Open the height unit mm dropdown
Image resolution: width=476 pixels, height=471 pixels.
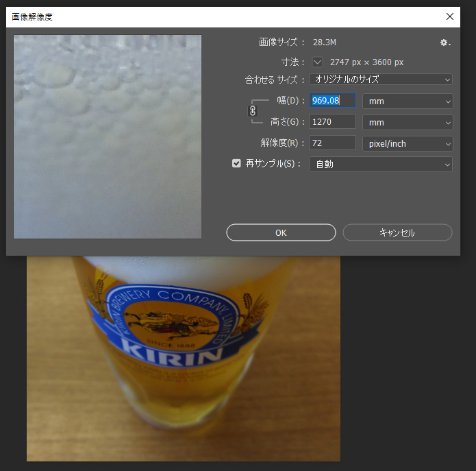[x=408, y=123]
